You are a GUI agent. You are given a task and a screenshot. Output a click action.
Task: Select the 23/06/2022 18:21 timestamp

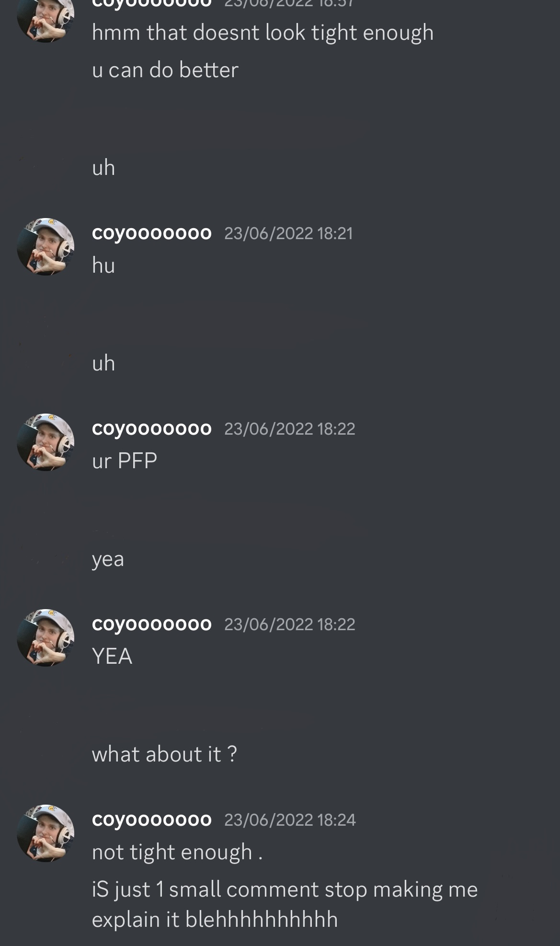288,233
